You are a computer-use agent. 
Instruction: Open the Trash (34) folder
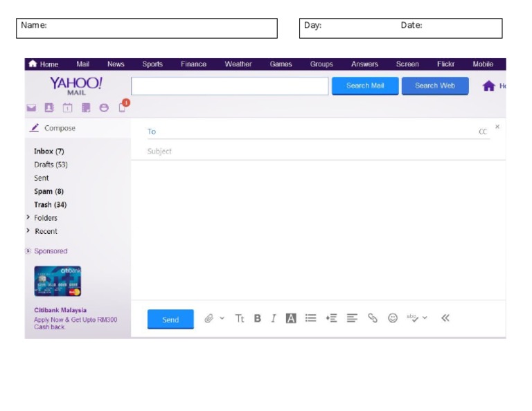point(50,205)
